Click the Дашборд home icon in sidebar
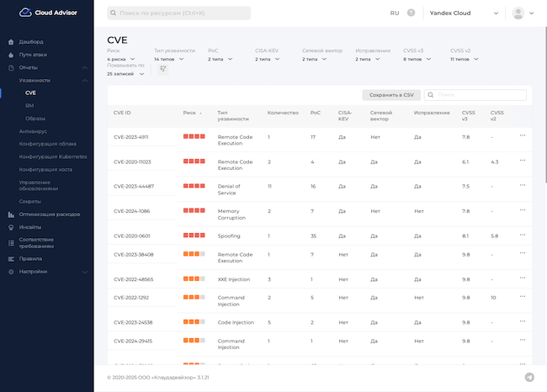The image size is (547, 392). (x=10, y=41)
